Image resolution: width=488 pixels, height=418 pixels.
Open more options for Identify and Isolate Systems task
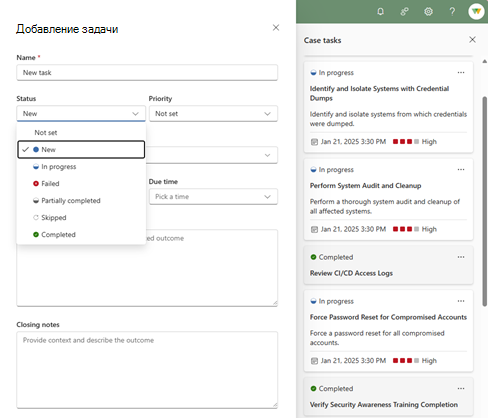(461, 73)
